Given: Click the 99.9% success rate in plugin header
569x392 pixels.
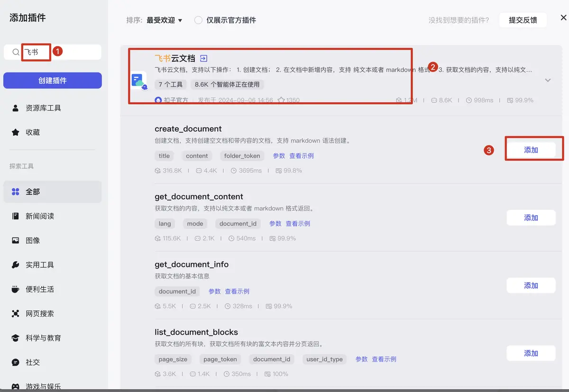Looking at the screenshot, I should (520, 100).
